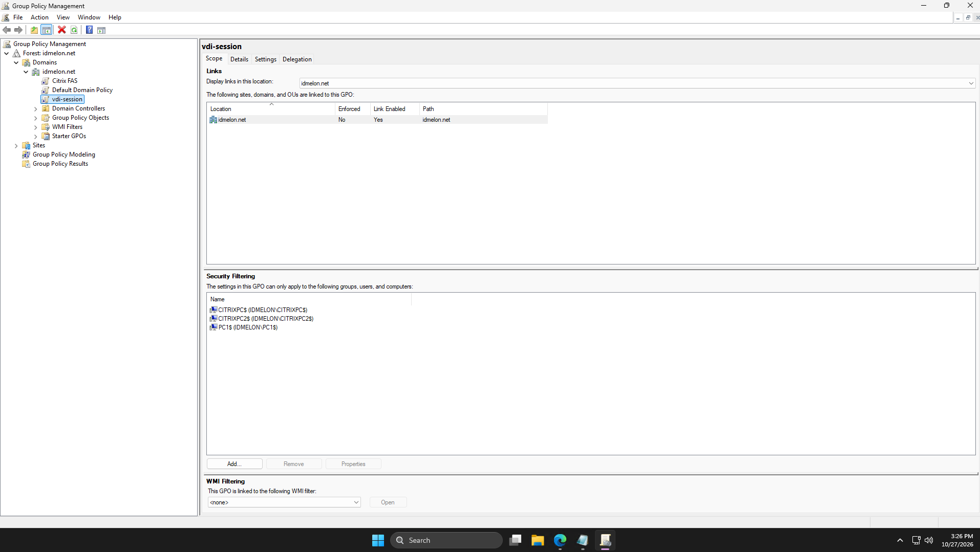Select Default Domain Policy in the tree
980x552 pixels.
[x=82, y=90]
